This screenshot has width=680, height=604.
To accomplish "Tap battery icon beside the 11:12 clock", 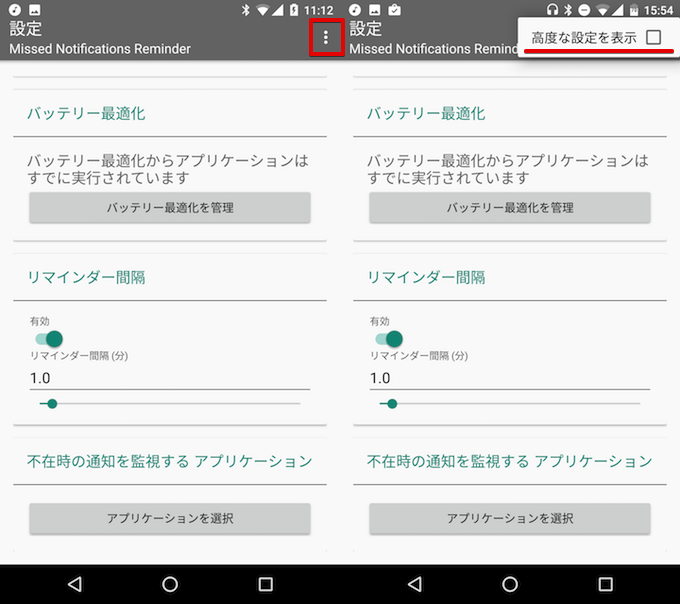I will [x=295, y=10].
